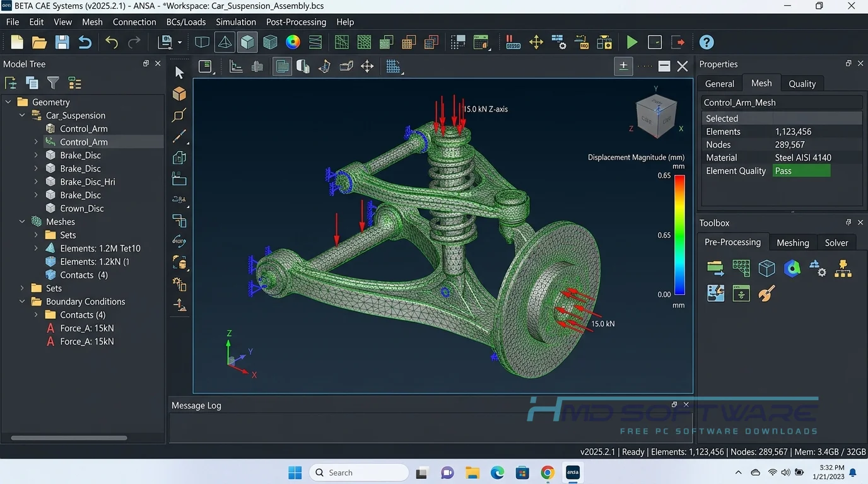Collapse the Geometry tree node
Viewport: 868px width, 484px height.
(x=9, y=102)
